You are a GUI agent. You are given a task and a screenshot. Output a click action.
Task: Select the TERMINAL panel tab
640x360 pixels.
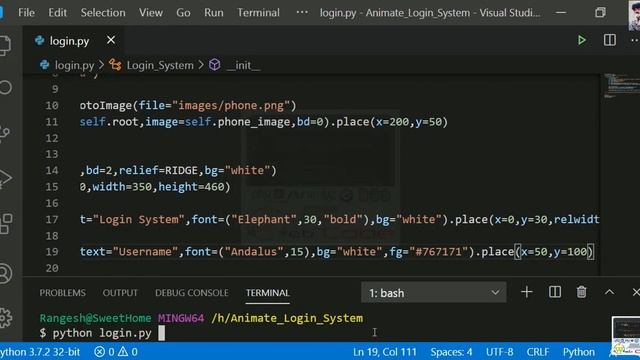point(268,293)
